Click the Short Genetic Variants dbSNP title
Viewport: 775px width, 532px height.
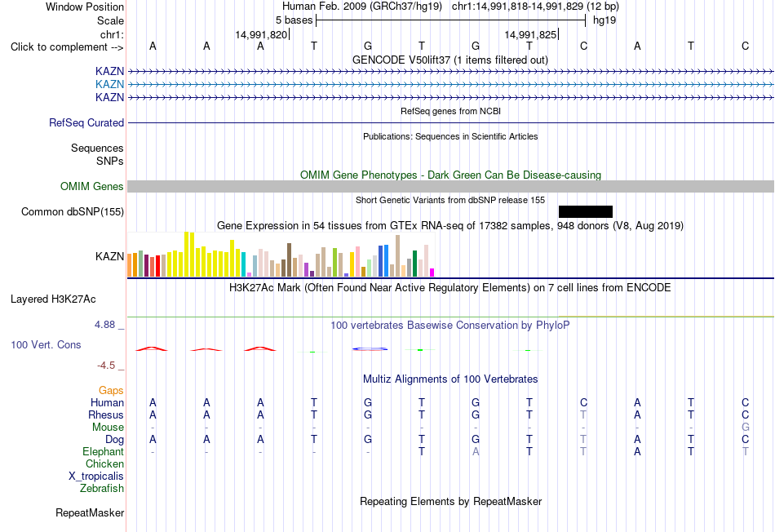click(x=449, y=200)
